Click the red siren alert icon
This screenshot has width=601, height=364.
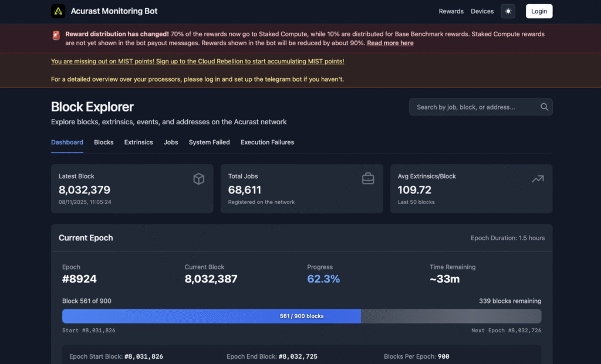point(56,36)
